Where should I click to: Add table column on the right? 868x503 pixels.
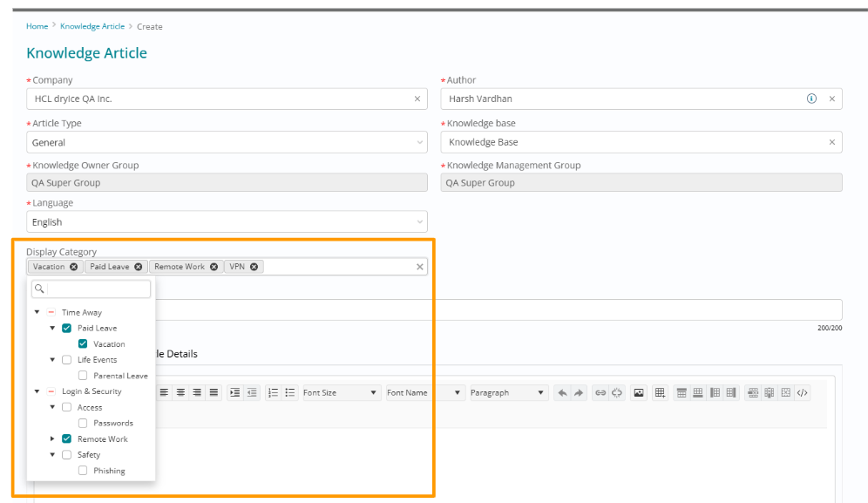tap(731, 393)
